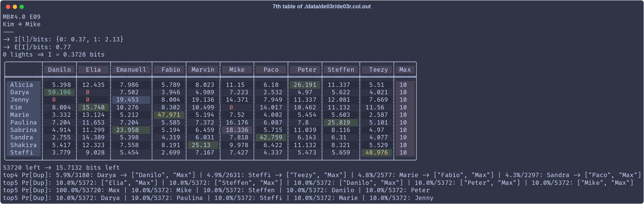Click the red 0 in Jenny's Elia column
Image resolution: width=644 pixels, height=204 pixels.
tap(88, 100)
